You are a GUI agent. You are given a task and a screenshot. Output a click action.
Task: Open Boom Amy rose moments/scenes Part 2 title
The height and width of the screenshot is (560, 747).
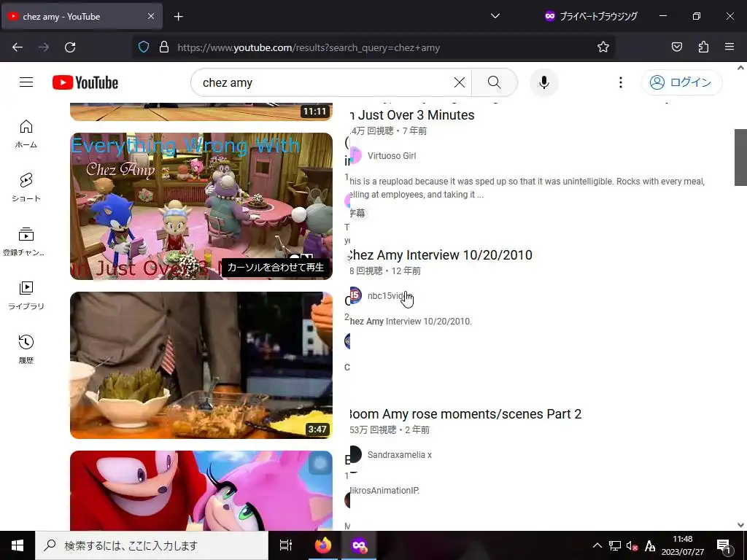coord(465,414)
